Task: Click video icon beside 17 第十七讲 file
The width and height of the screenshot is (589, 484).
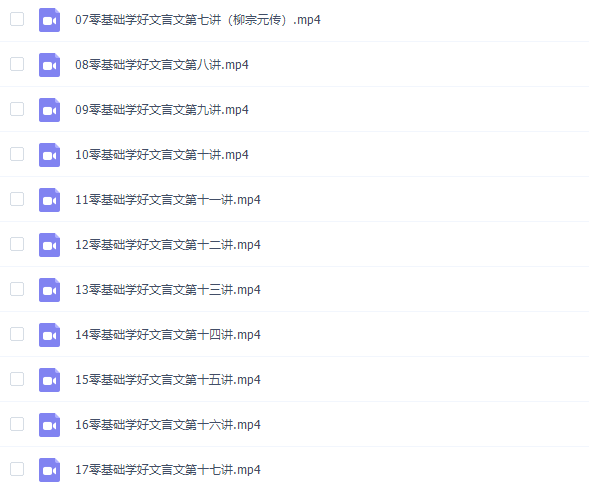Action: (x=50, y=470)
